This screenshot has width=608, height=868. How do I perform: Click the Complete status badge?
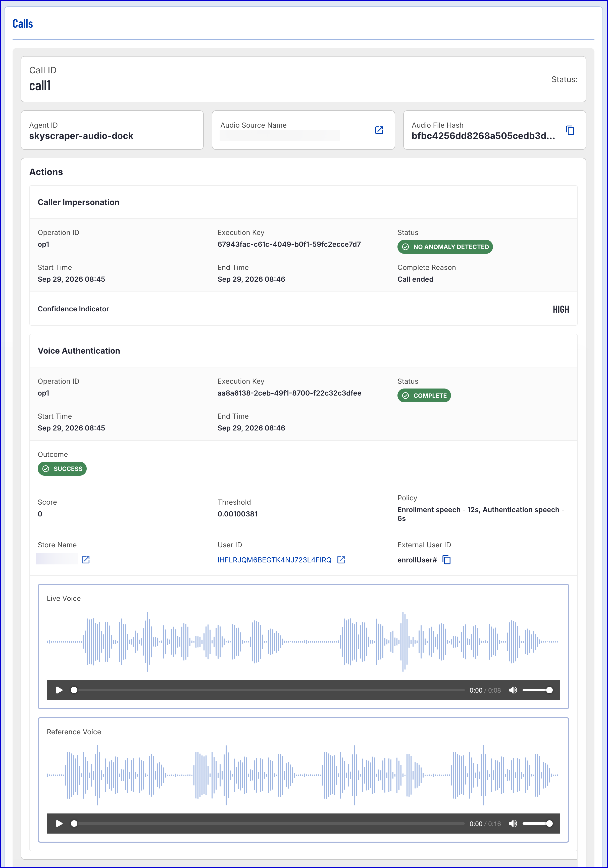(424, 396)
